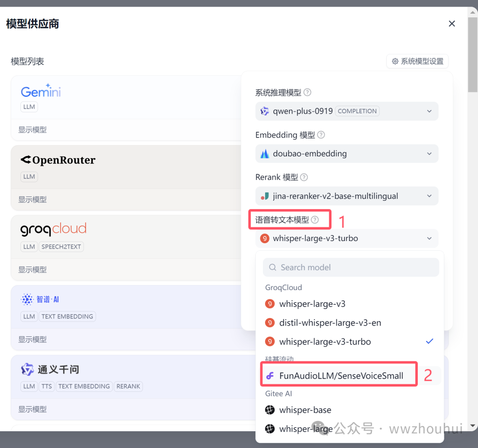Click help icon next to Rerank 模型
Screen dimensions: 478x448
(x=304, y=177)
